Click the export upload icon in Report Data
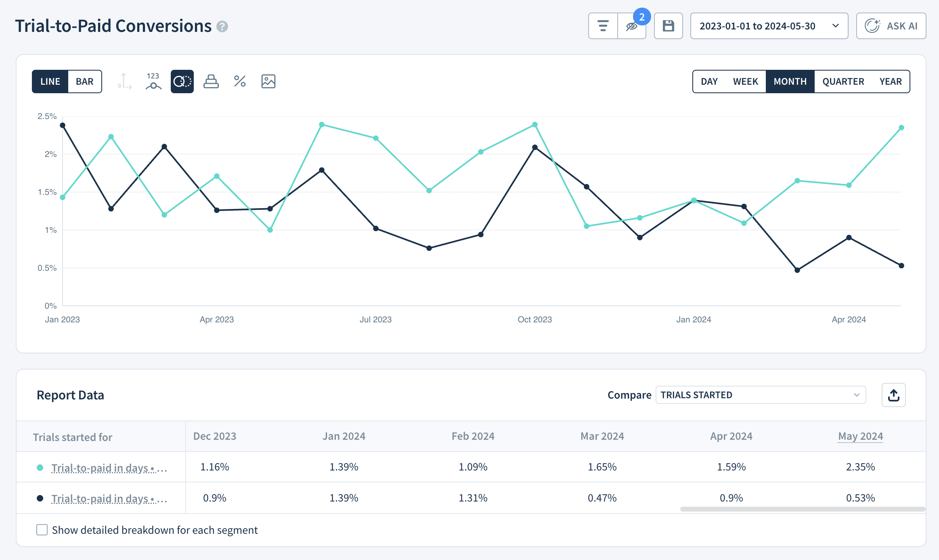The height and width of the screenshot is (560, 939). [894, 395]
